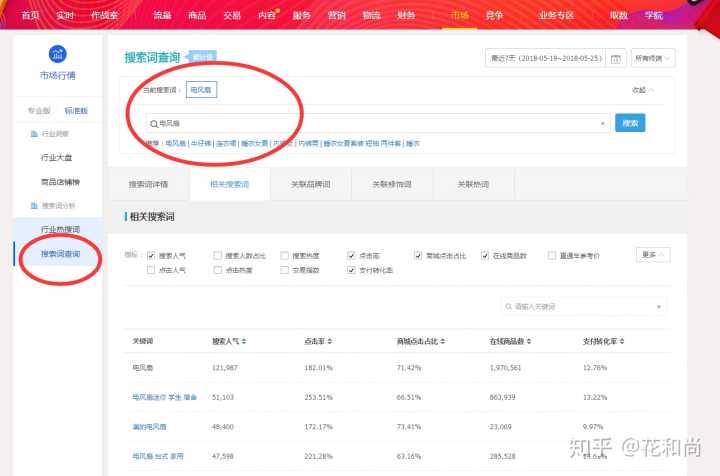Open the 所有终端 dropdown
Screen dimensions: 720x476
654,59
